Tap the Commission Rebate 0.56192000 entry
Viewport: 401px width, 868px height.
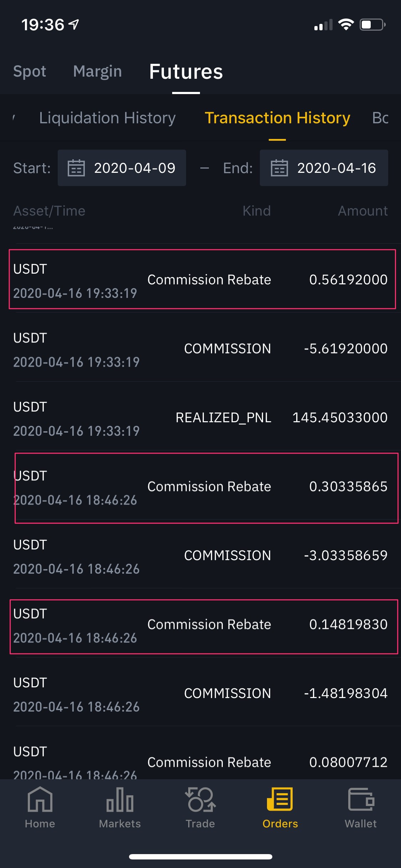202,280
